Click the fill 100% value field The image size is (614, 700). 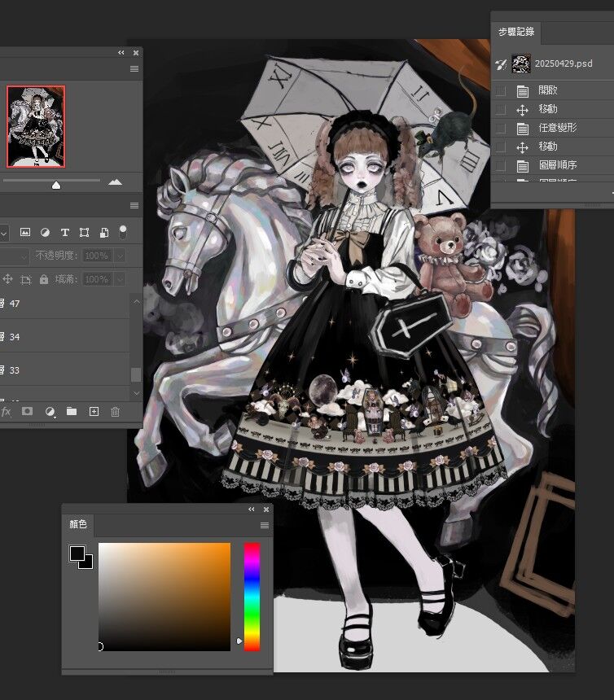[97, 279]
